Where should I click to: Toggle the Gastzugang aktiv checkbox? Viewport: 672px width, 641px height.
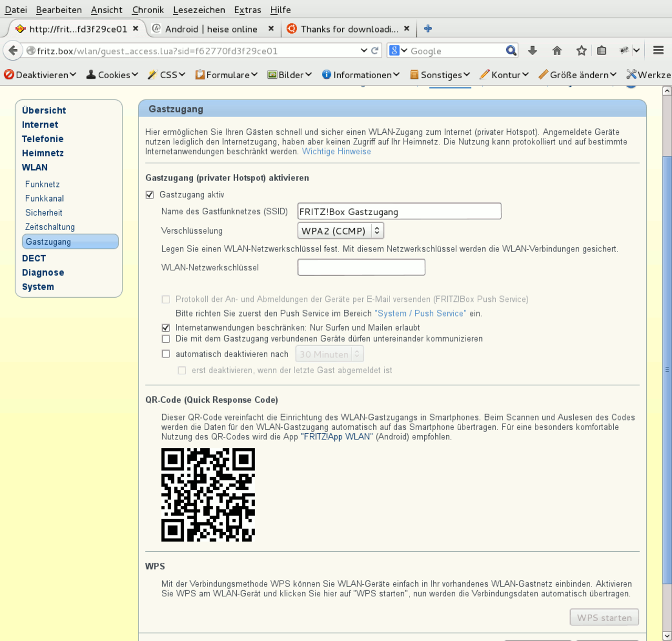(150, 195)
